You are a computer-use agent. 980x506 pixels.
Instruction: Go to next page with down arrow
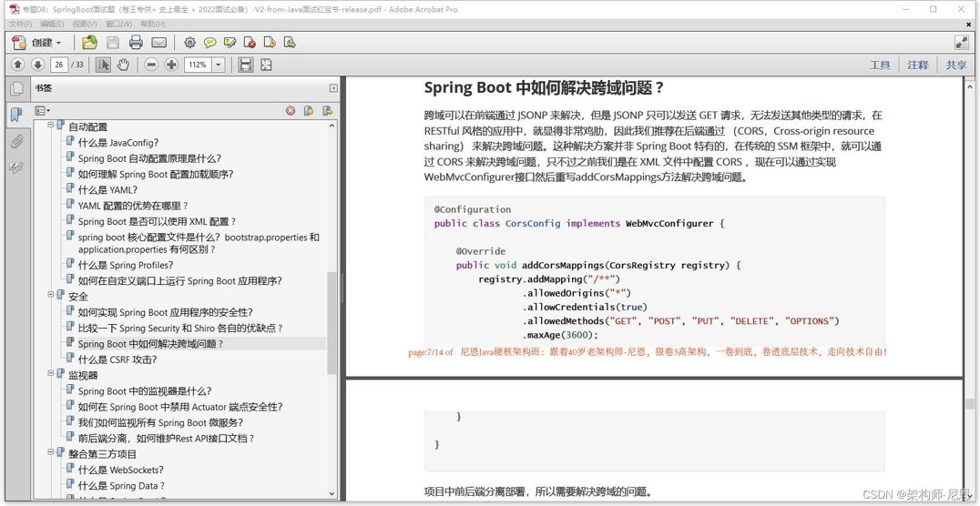[x=37, y=65]
